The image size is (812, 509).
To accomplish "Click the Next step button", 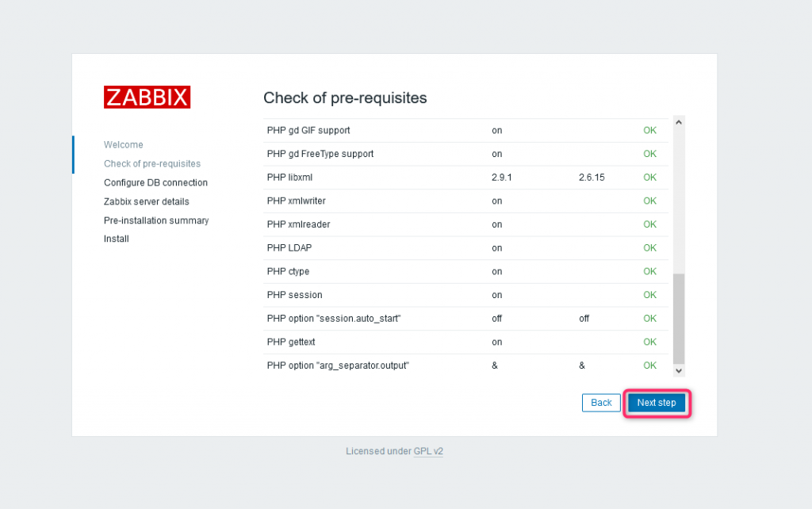I will click(x=657, y=403).
